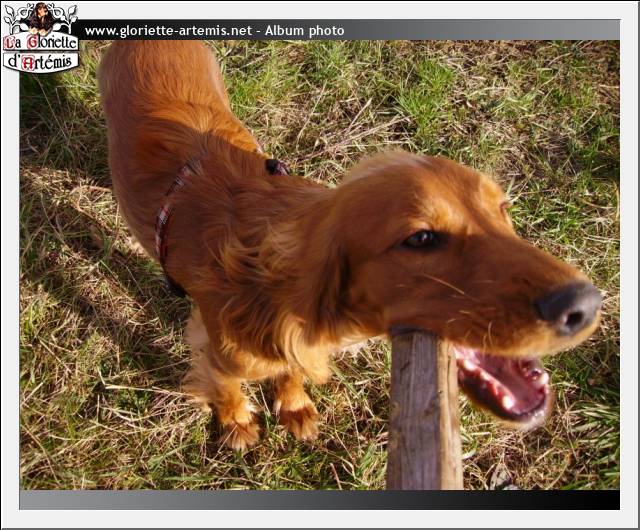Click the "La Gloriette" text in logo
Image resolution: width=640 pixels, height=530 pixels.
pyautogui.click(x=40, y=42)
